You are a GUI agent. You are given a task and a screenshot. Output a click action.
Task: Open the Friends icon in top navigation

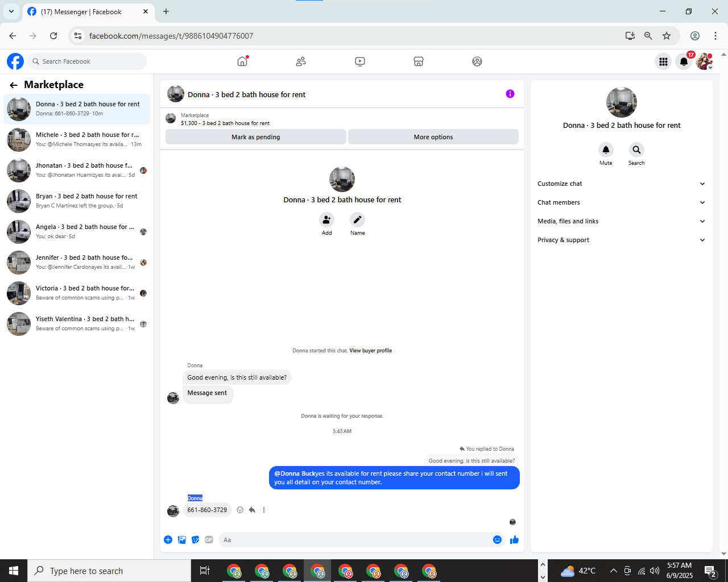(x=301, y=61)
